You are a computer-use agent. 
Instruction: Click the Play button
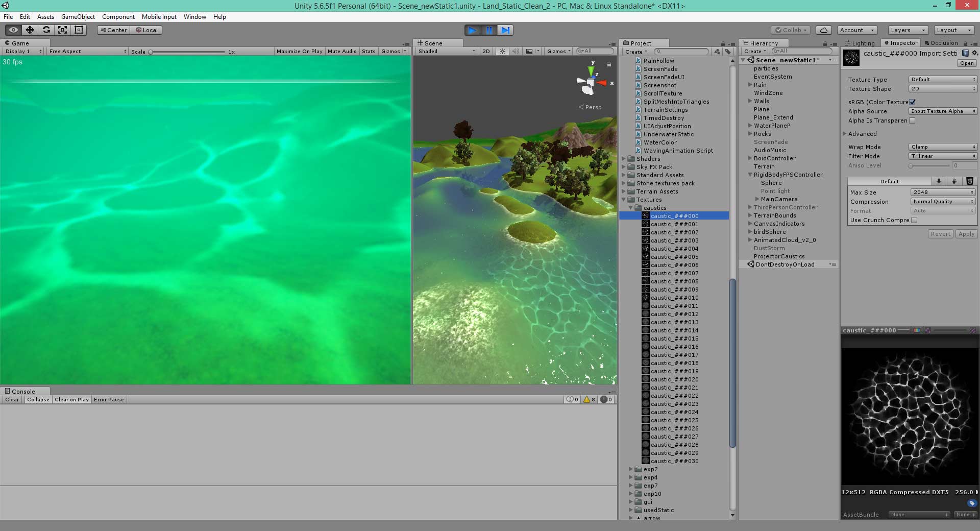coord(472,30)
